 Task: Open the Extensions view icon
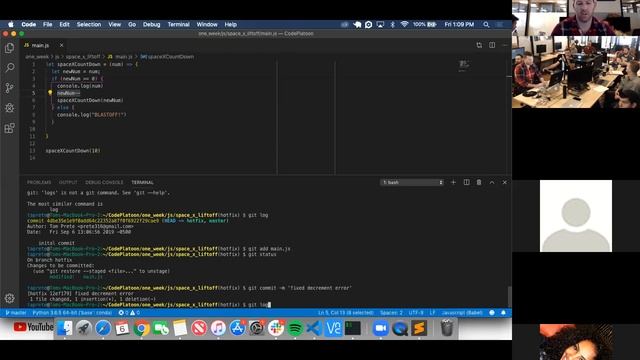tap(9, 128)
